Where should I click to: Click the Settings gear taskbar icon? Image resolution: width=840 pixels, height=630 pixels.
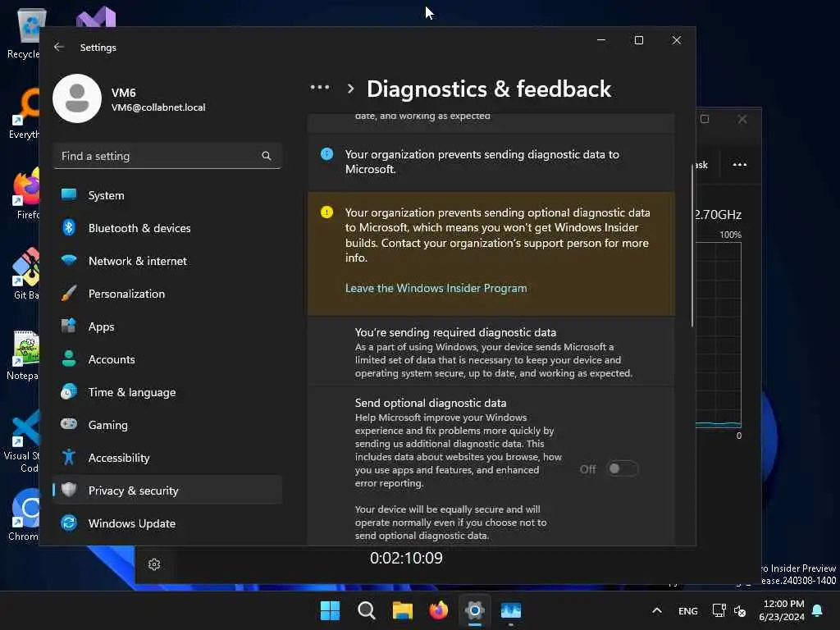(x=475, y=610)
